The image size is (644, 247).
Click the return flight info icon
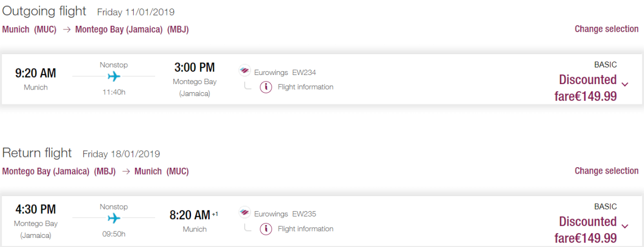tap(266, 229)
